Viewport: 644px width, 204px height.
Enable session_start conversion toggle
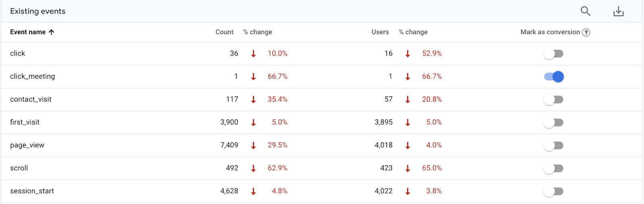(x=553, y=192)
